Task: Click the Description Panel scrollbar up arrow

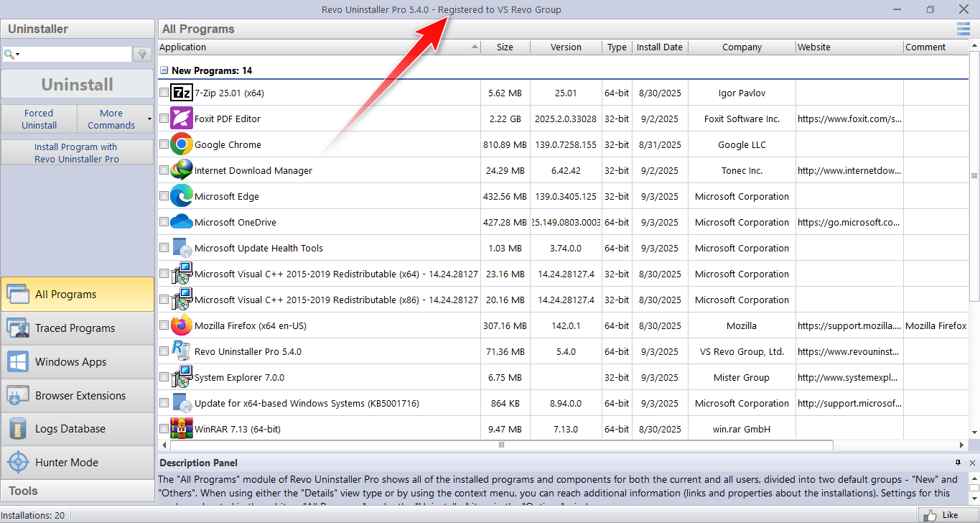Action: pyautogui.click(x=974, y=477)
